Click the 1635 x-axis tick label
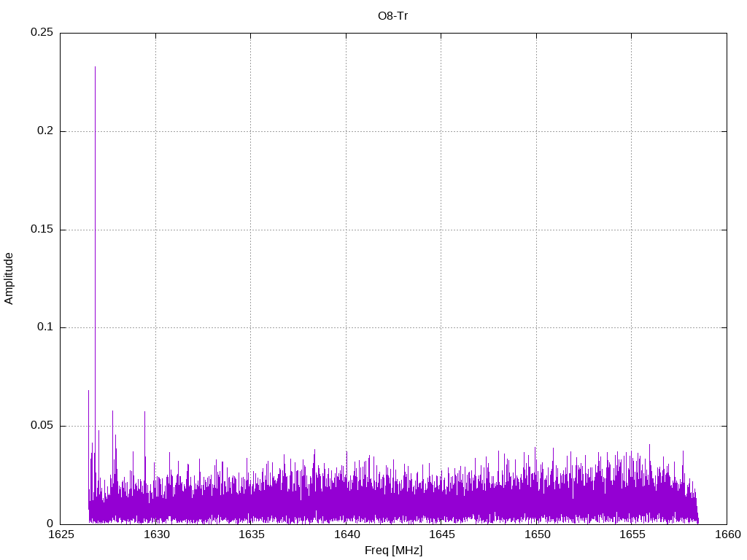The image size is (747, 560). 251,535
